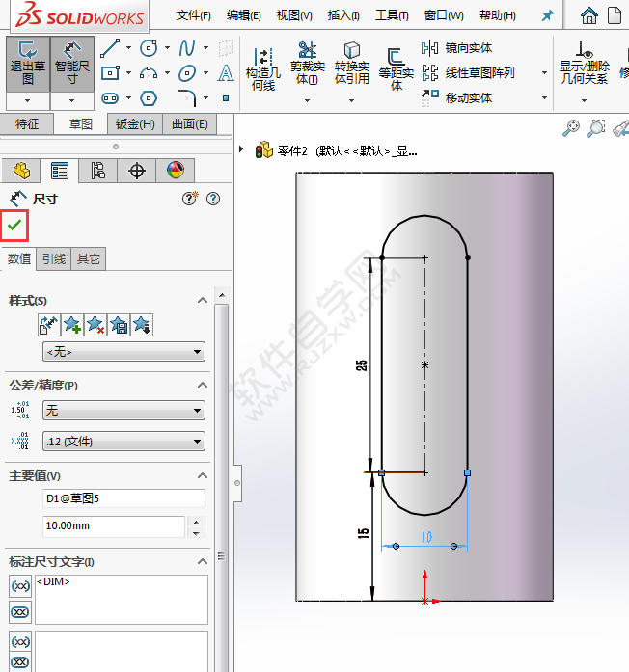Open the DimXpertManager crosshair tab

(137, 171)
